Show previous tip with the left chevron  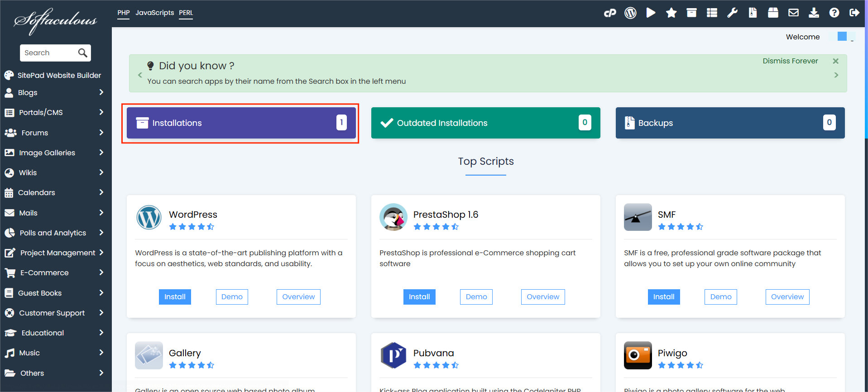(140, 75)
